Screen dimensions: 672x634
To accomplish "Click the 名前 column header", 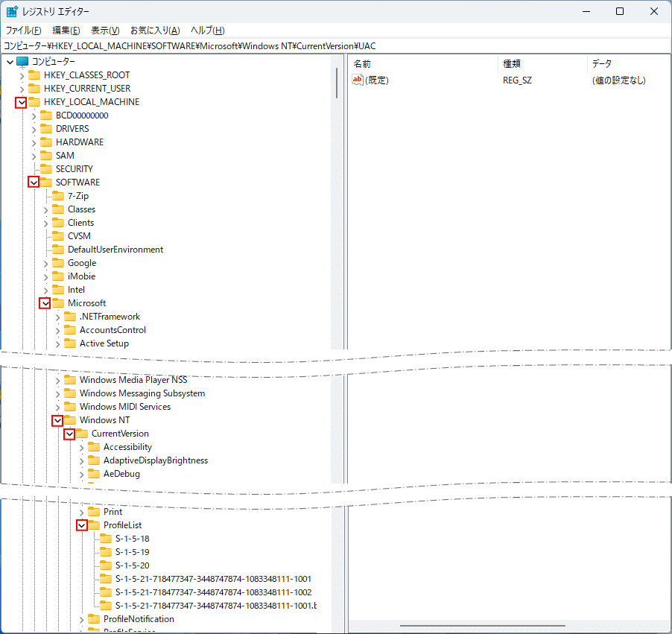I will point(361,63).
